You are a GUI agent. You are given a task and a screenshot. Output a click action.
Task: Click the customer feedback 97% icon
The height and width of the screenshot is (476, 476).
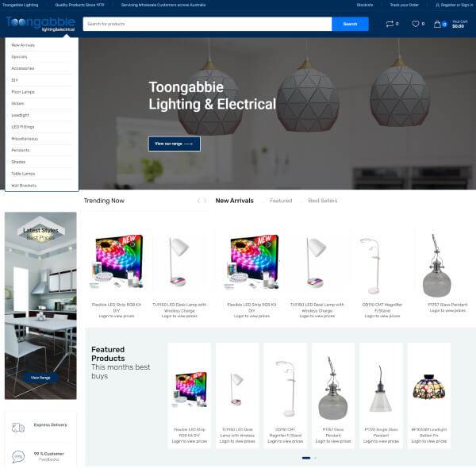[x=18, y=456]
